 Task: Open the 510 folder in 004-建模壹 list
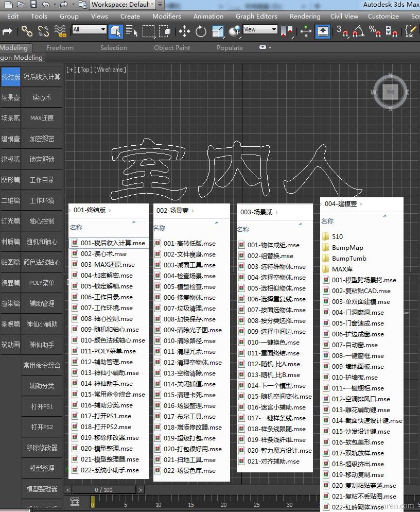332,237
